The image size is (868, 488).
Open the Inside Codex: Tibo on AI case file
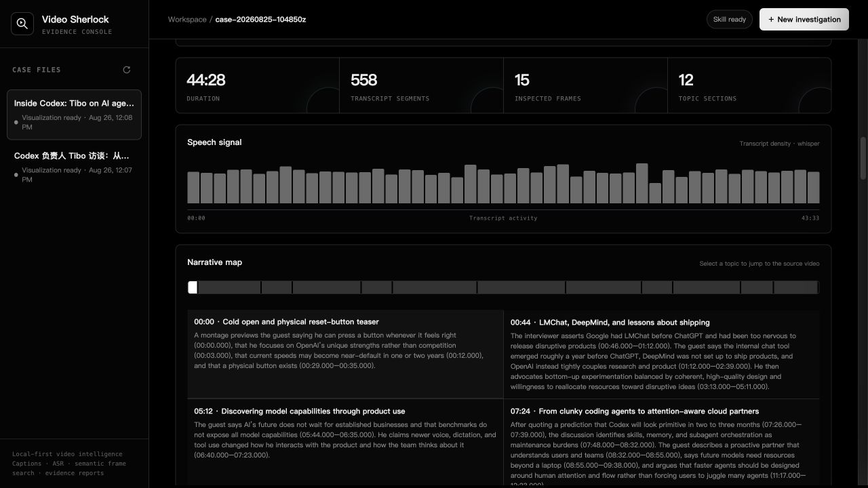[x=74, y=115]
